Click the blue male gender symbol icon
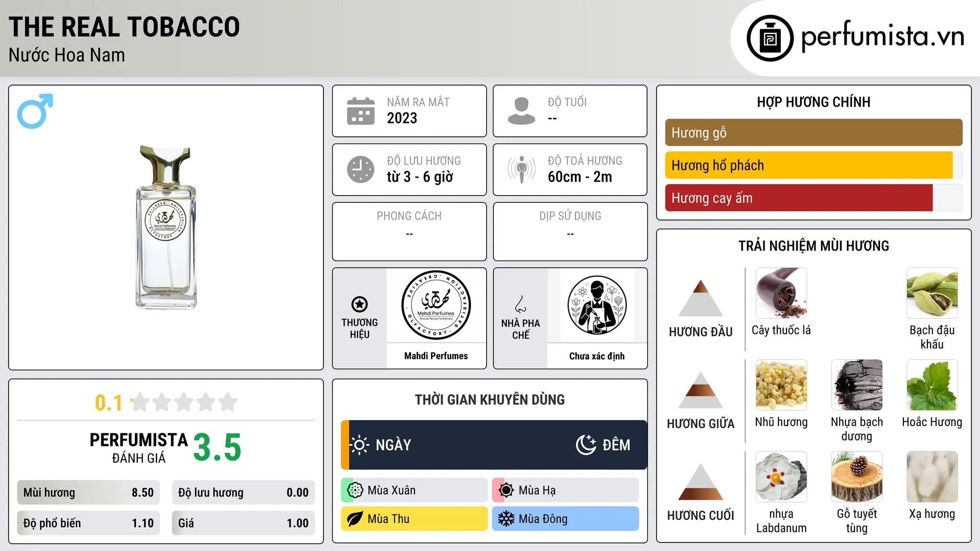This screenshot has height=551, width=980. (35, 111)
